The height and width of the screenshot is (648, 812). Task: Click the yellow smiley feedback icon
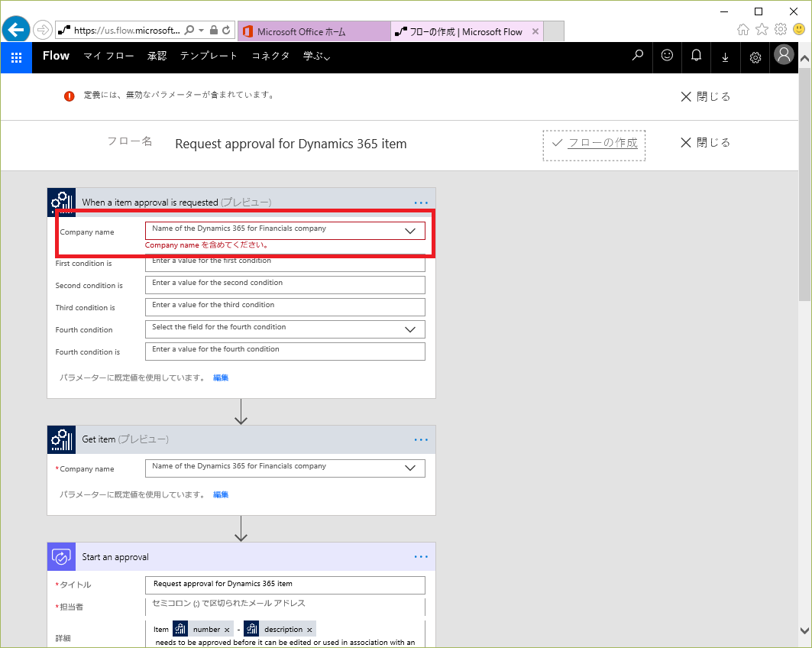point(799,30)
